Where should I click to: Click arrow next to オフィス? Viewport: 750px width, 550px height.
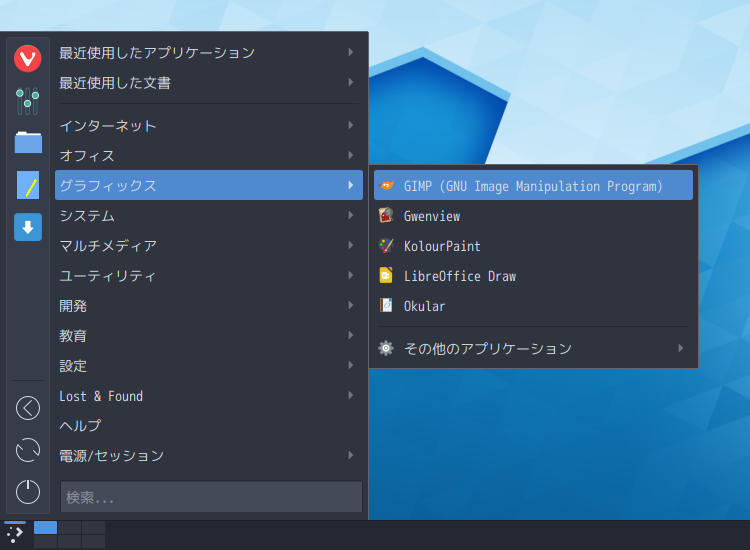coord(351,155)
